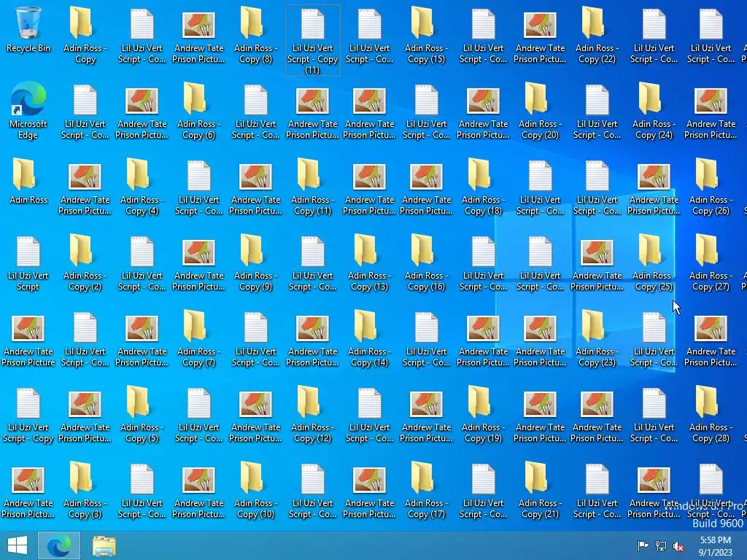Select Lil Uzi Vert Script - Copy (11)

click(312, 40)
